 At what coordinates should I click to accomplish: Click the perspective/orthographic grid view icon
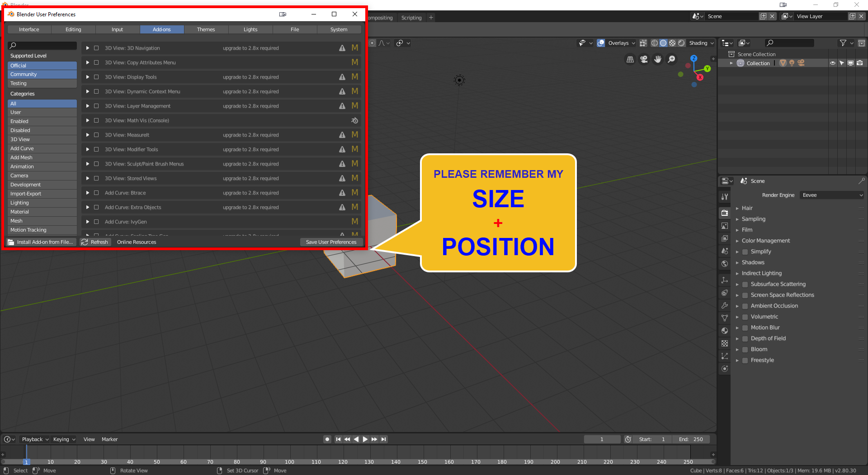point(630,59)
